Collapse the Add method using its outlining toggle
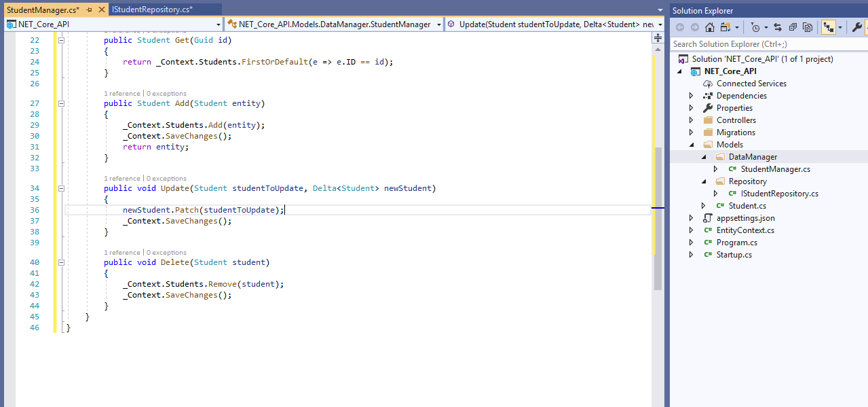Image resolution: width=868 pixels, height=407 pixels. (x=61, y=103)
